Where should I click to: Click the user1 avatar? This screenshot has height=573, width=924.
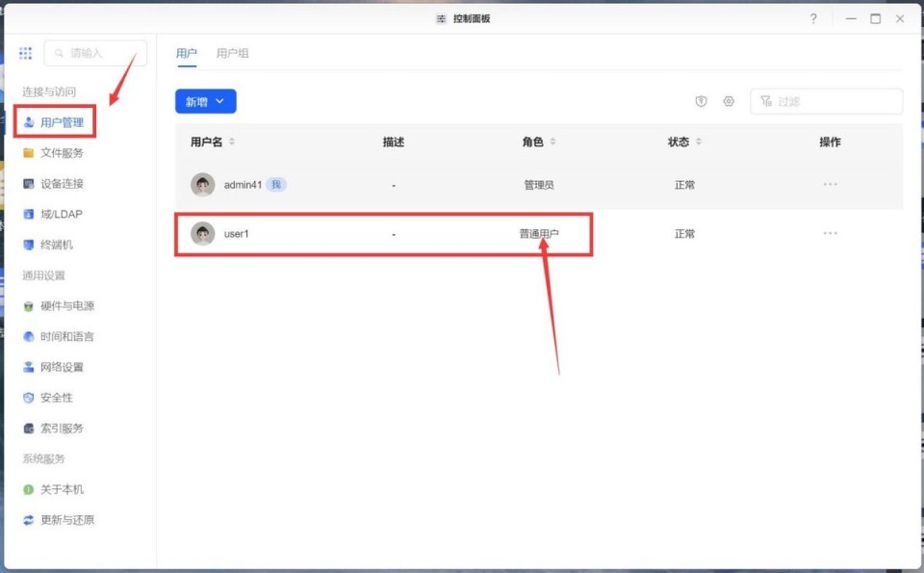203,233
